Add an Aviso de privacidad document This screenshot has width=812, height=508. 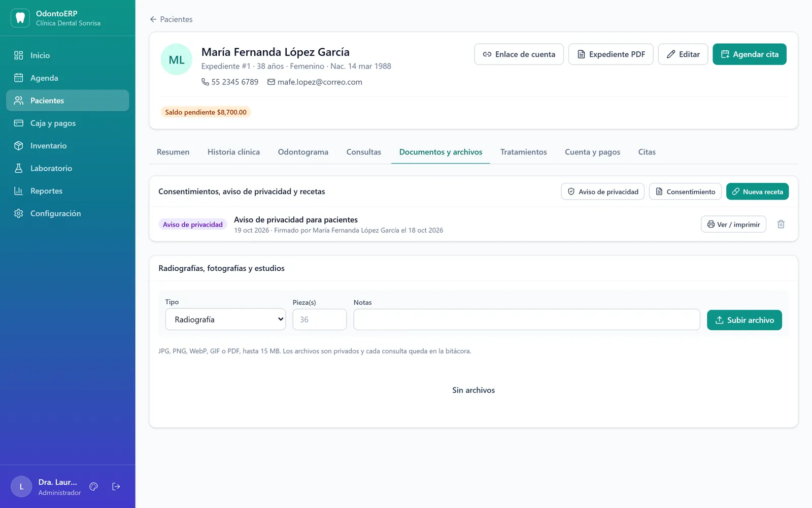[603, 192]
